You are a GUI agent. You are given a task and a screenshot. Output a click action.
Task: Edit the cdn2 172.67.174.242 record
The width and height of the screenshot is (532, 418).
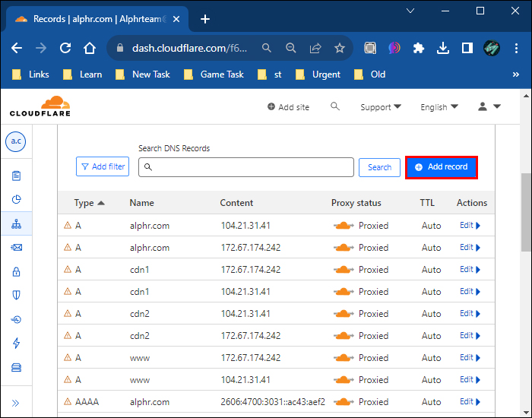(x=470, y=336)
